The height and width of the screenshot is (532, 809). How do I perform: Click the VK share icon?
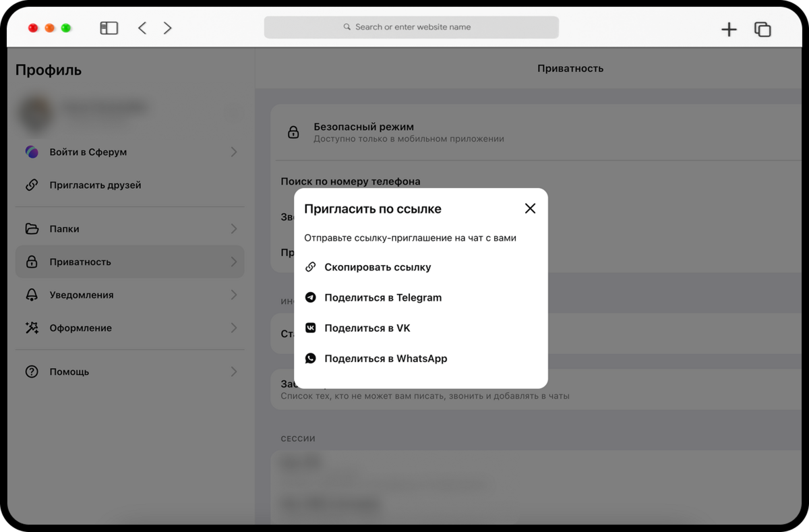[x=311, y=328]
